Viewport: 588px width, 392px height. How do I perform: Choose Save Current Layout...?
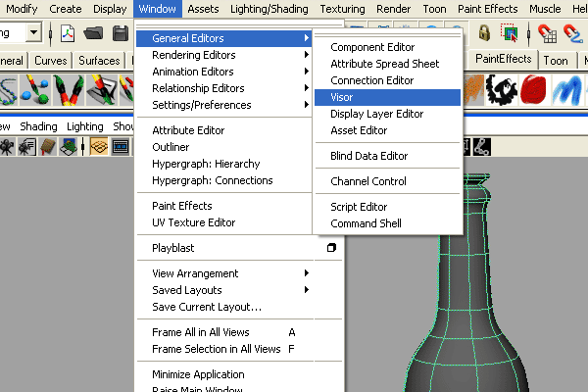(x=239, y=307)
